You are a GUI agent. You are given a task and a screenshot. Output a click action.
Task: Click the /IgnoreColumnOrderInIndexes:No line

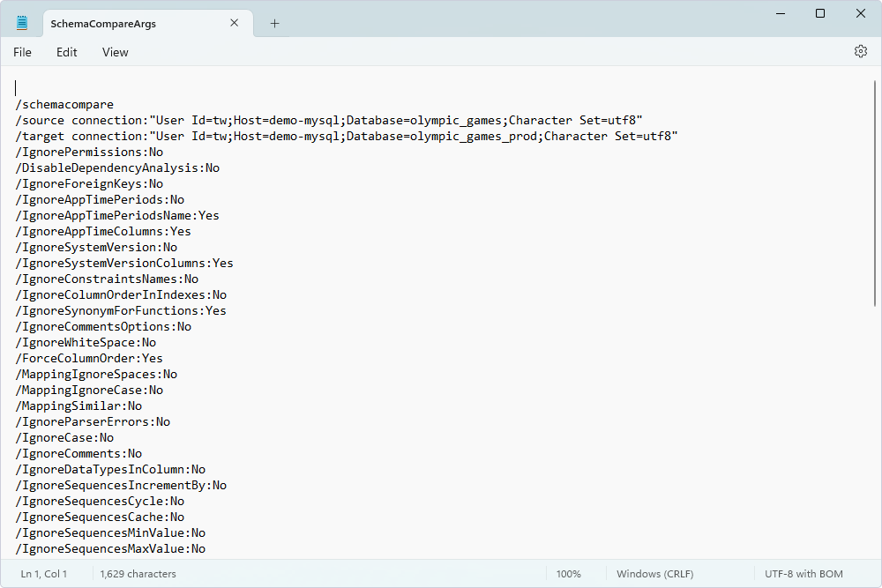[121, 295]
